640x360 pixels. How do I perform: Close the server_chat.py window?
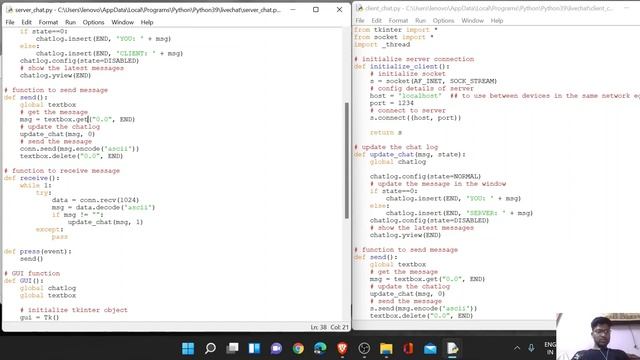coord(339,9)
